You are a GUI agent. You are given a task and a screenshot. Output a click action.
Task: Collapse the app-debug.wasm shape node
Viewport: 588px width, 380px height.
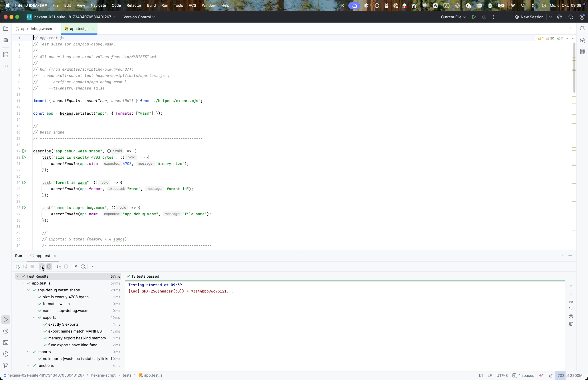[28, 290]
